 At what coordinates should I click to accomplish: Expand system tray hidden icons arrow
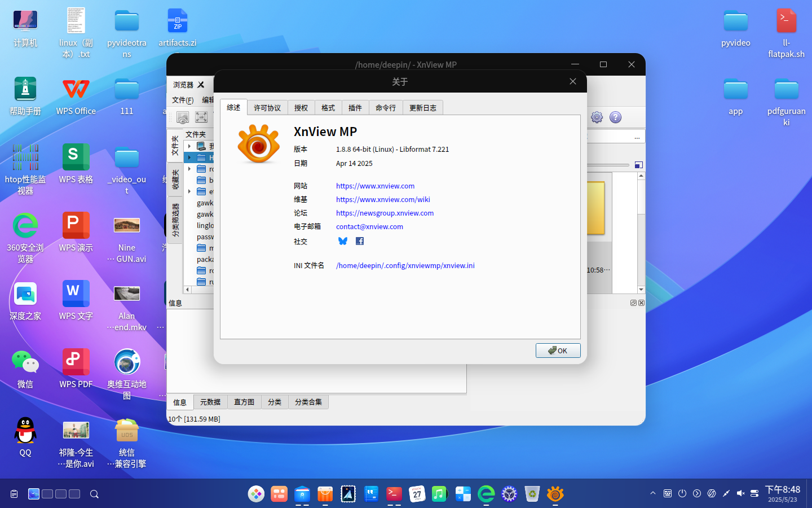coord(653,493)
